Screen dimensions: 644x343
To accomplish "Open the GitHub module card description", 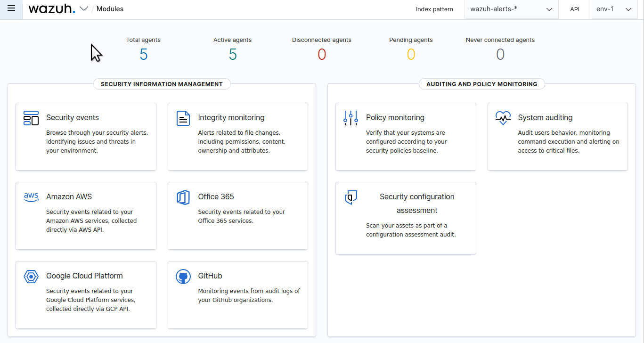I will coord(249,295).
